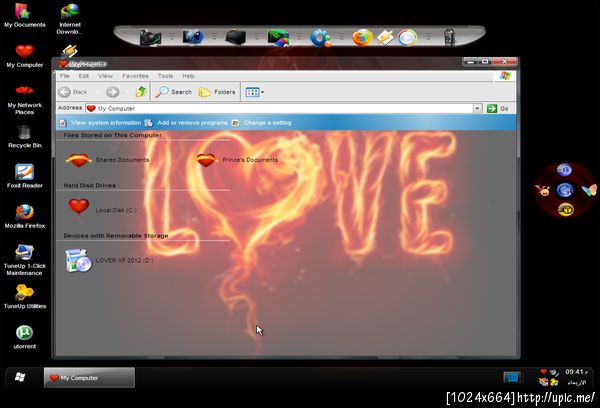Open Windows Media Player dock icon
Screen dimensions: 600x408
pyautogui.click(x=407, y=38)
